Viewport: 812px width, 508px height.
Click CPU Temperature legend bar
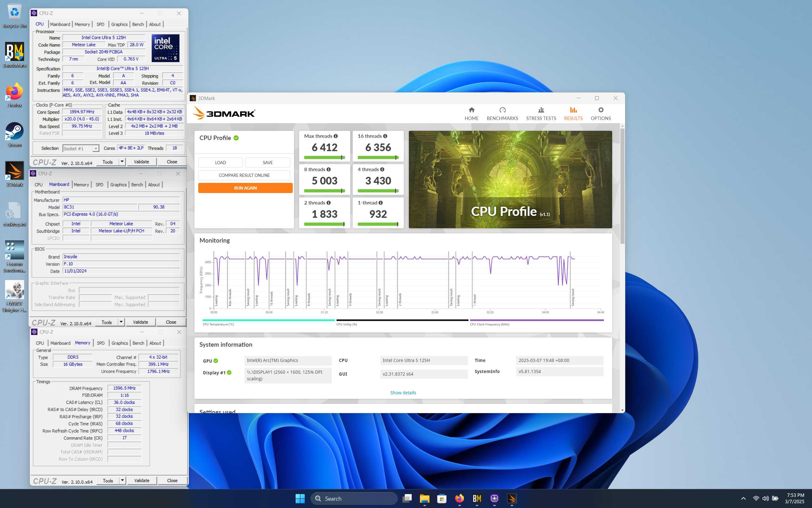tap(269, 320)
